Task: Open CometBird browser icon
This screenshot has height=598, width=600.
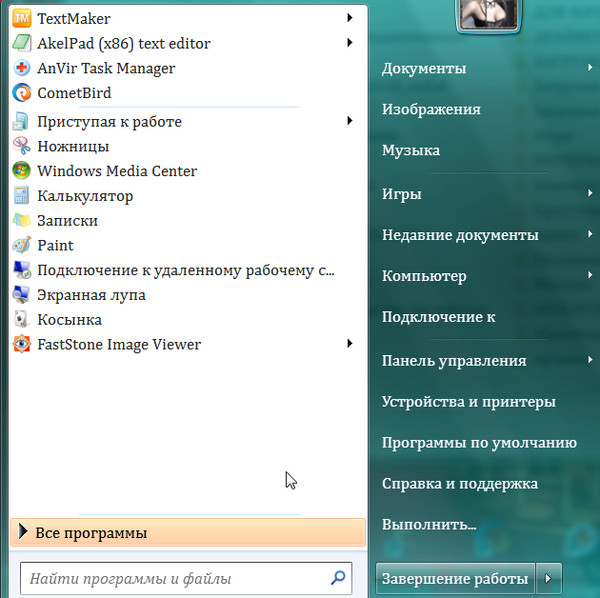Action: (21, 93)
